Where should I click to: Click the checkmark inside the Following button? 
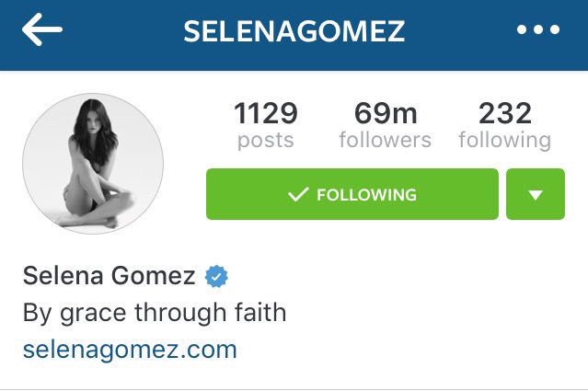[x=298, y=194]
